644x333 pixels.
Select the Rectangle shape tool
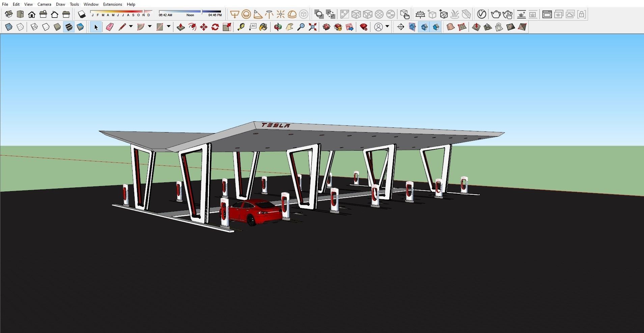[x=160, y=27]
